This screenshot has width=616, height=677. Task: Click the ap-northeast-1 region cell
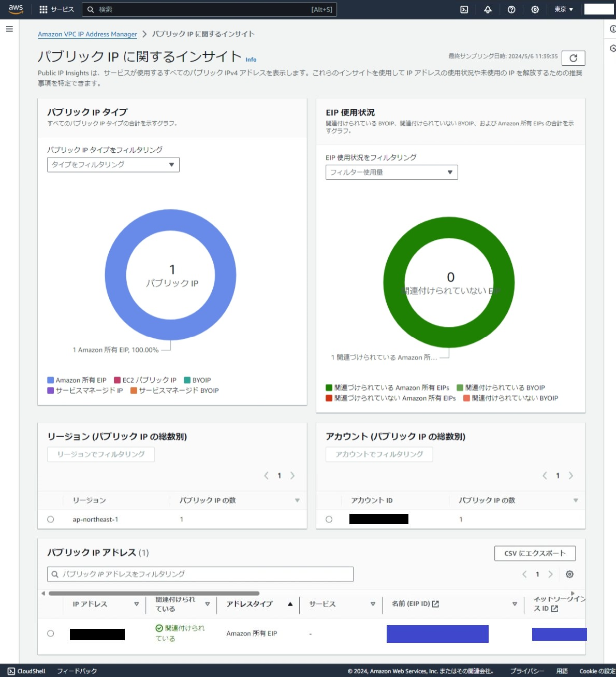tap(95, 520)
